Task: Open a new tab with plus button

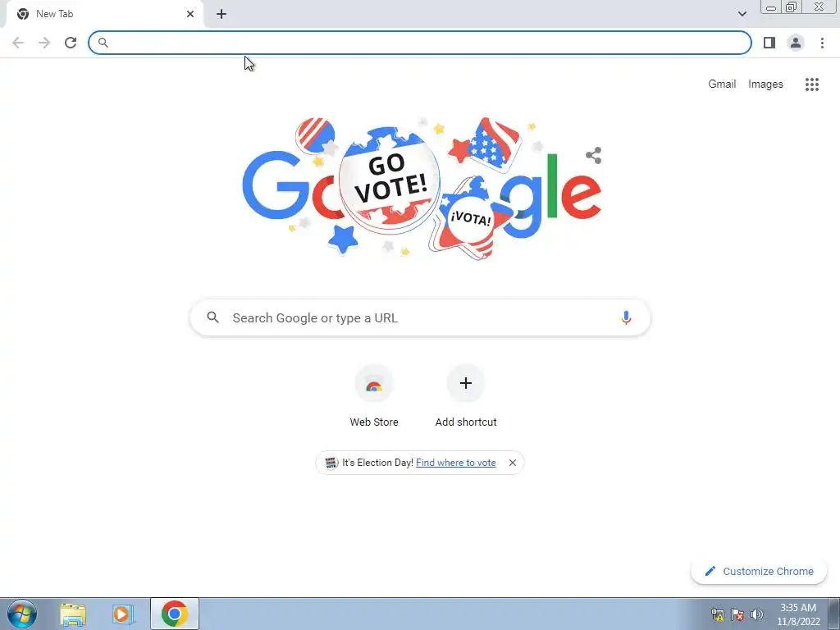Action: point(221,14)
